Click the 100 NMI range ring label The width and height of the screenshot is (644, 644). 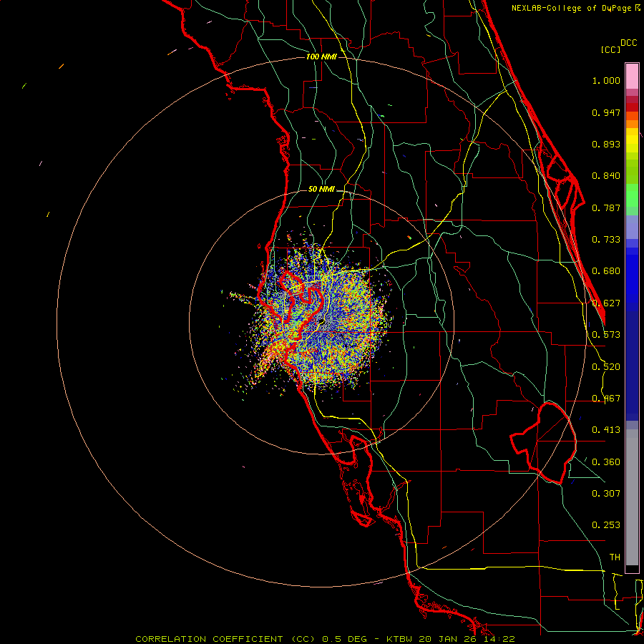coord(321,57)
